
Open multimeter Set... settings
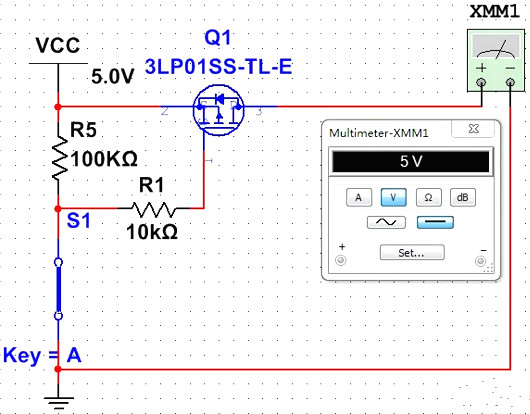tap(412, 252)
